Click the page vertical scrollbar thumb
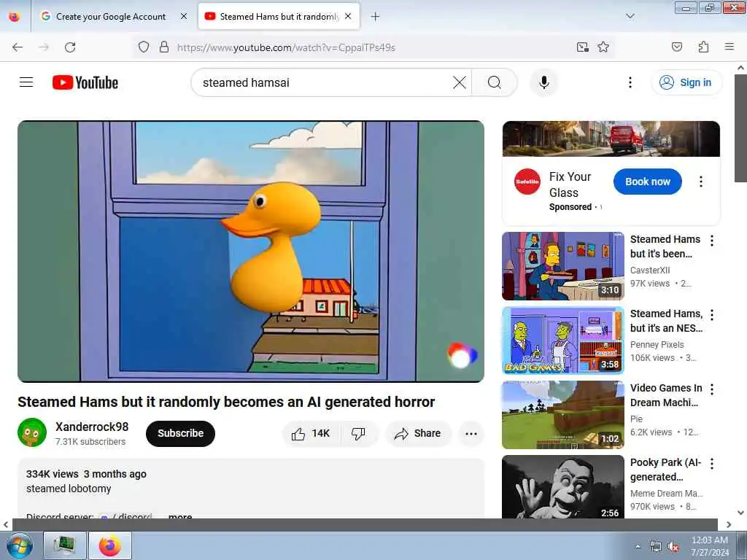The height and width of the screenshot is (560, 747). pyautogui.click(x=740, y=128)
